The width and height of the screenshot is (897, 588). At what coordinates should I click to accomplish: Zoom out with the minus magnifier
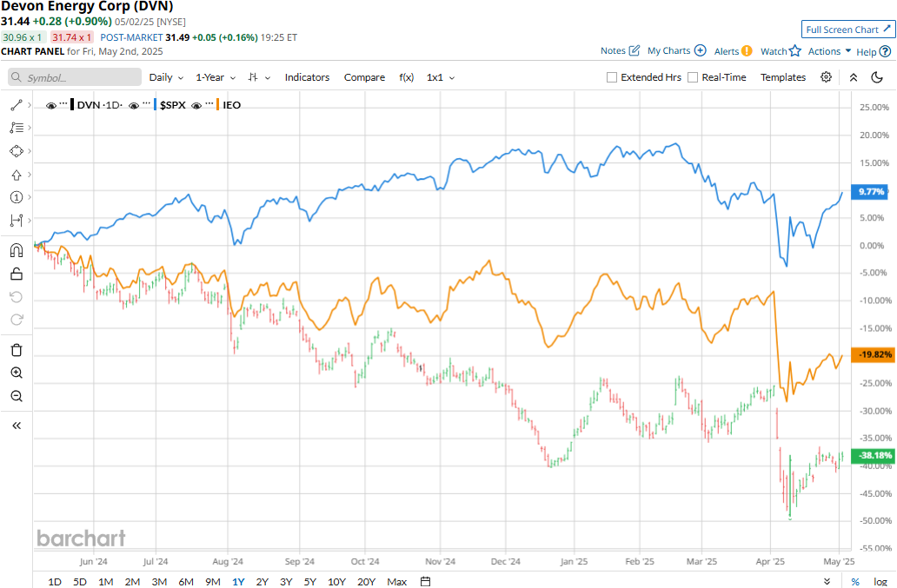[x=16, y=396]
